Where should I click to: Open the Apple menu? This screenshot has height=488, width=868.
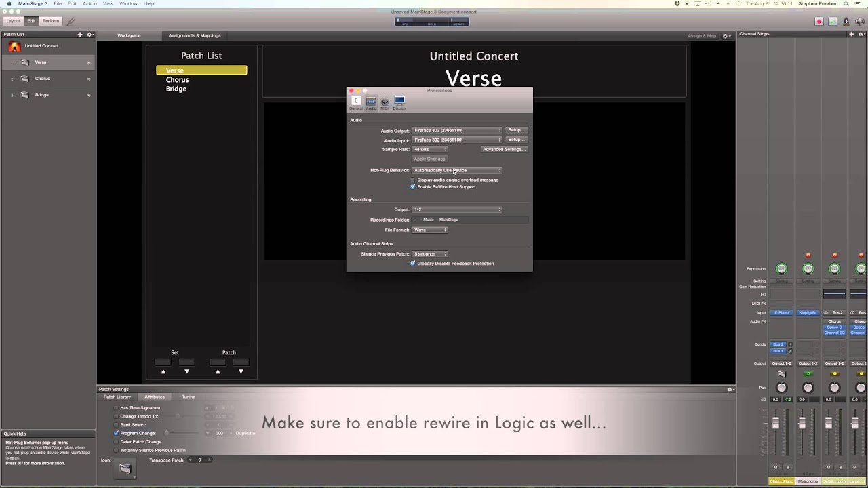[x=9, y=3]
